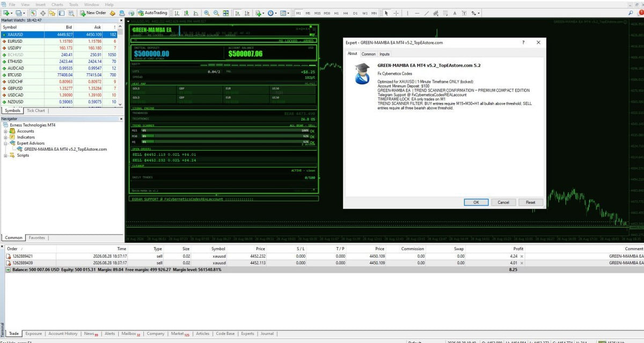644x343 pixels.
Task: Select the Vertical Line drawing tool
Action: point(407,12)
